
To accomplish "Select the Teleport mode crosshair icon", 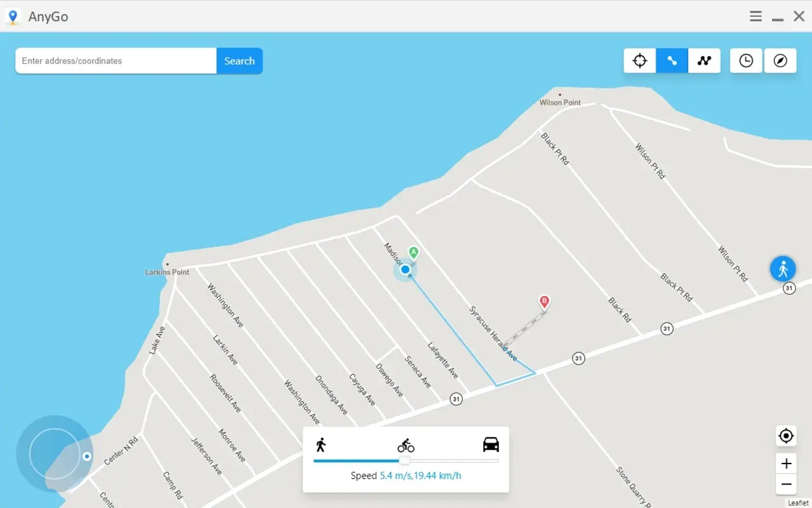I will click(x=639, y=60).
